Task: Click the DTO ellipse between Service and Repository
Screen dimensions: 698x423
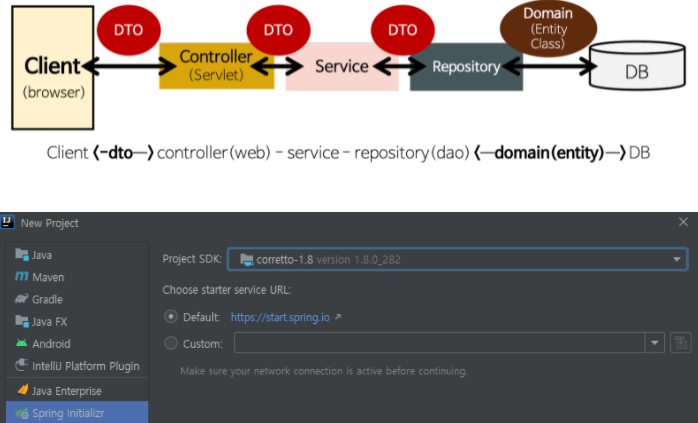Action: tap(403, 30)
